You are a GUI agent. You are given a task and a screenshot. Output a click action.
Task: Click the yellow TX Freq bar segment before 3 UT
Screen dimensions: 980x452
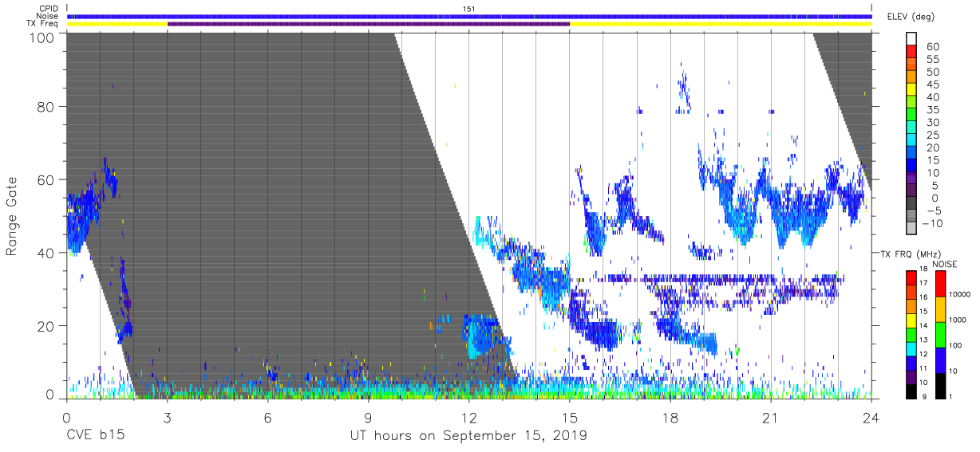coord(117,24)
